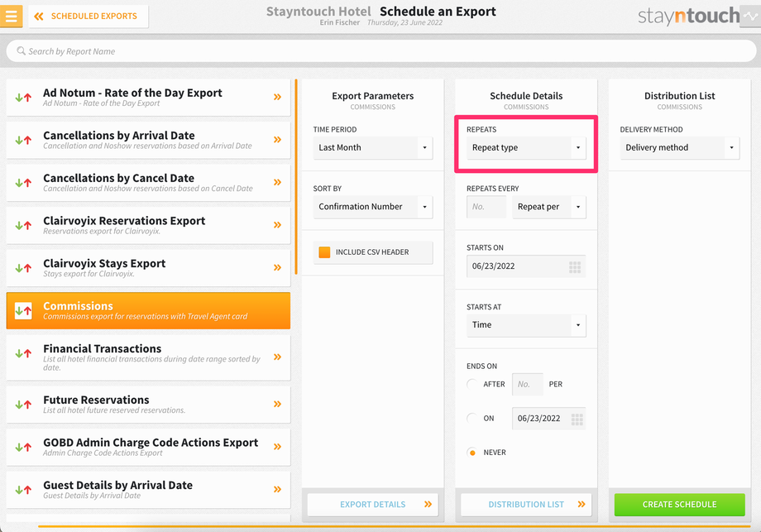Select the Never radio button
761x532 pixels.
coord(471,453)
